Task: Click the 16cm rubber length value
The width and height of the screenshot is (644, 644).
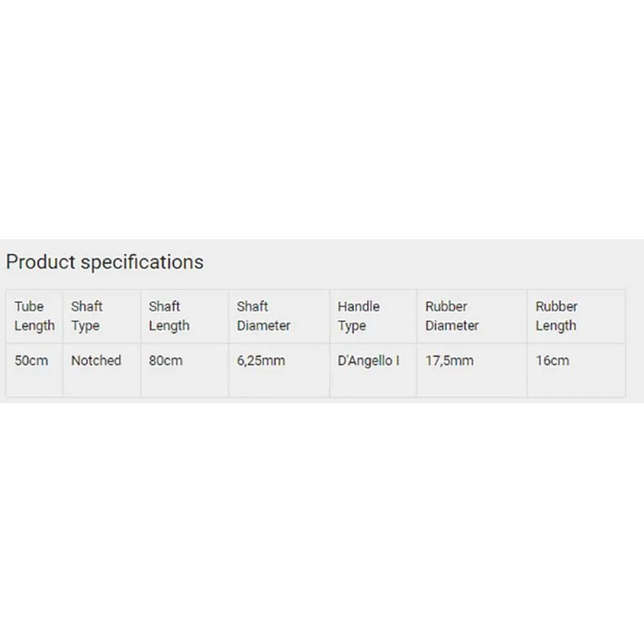Action: point(553,361)
